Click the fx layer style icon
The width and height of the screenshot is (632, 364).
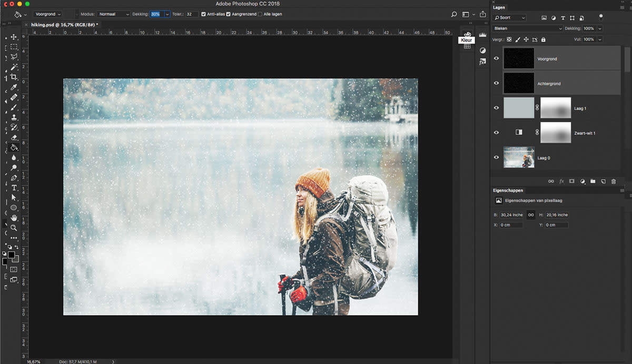tap(561, 181)
